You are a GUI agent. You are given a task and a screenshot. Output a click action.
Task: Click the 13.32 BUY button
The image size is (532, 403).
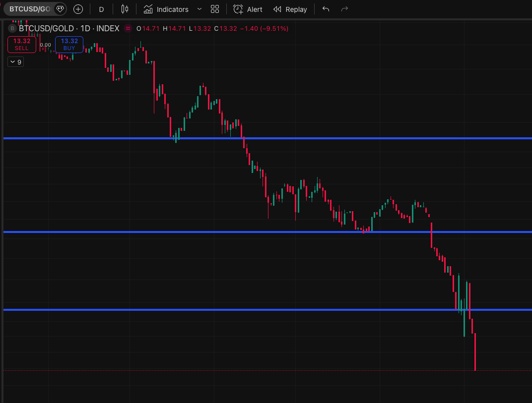pos(69,45)
